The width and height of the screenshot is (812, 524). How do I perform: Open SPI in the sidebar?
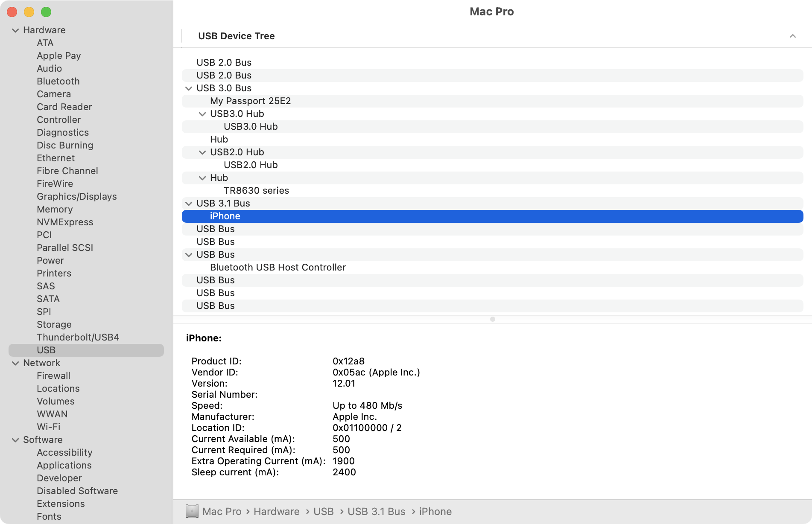pyautogui.click(x=44, y=312)
